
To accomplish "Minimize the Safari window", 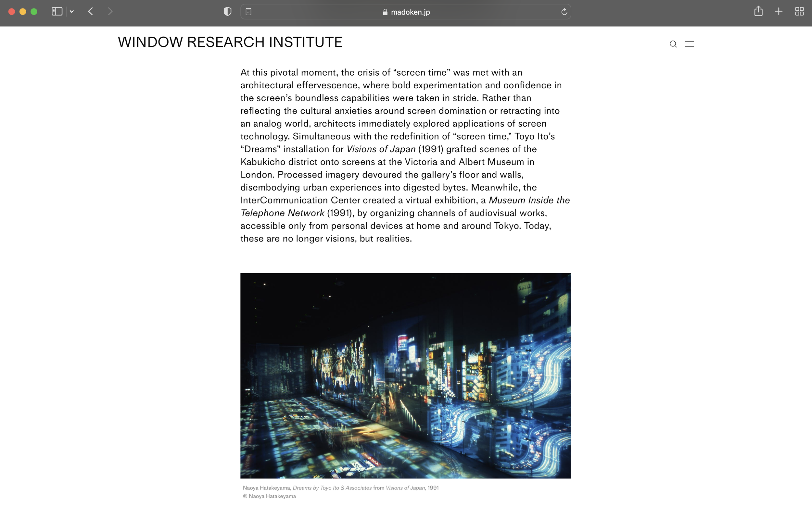I will click(23, 12).
